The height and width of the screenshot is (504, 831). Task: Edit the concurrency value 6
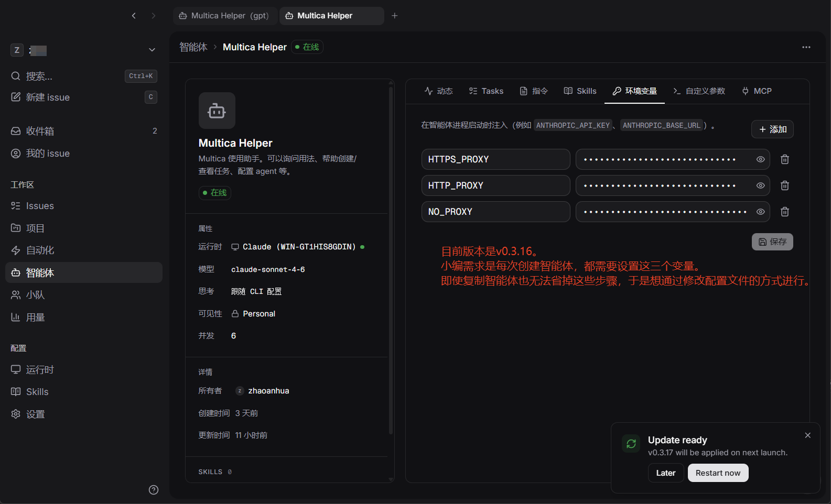233,336
